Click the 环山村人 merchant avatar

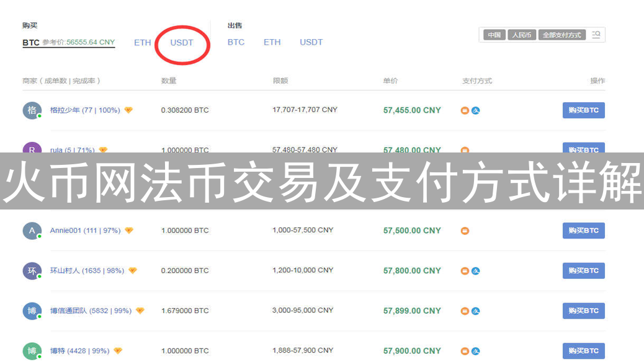tap(32, 271)
